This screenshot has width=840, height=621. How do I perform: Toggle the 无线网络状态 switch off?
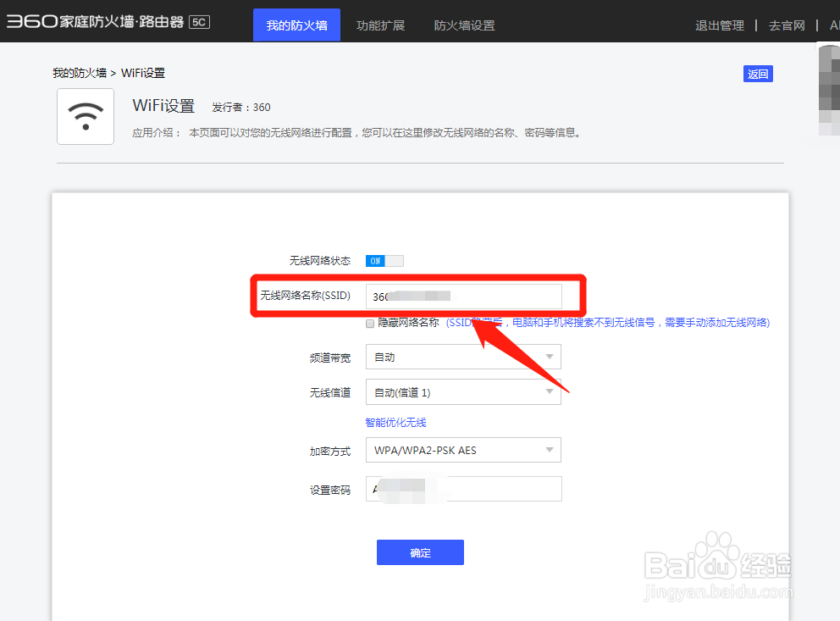pos(384,260)
